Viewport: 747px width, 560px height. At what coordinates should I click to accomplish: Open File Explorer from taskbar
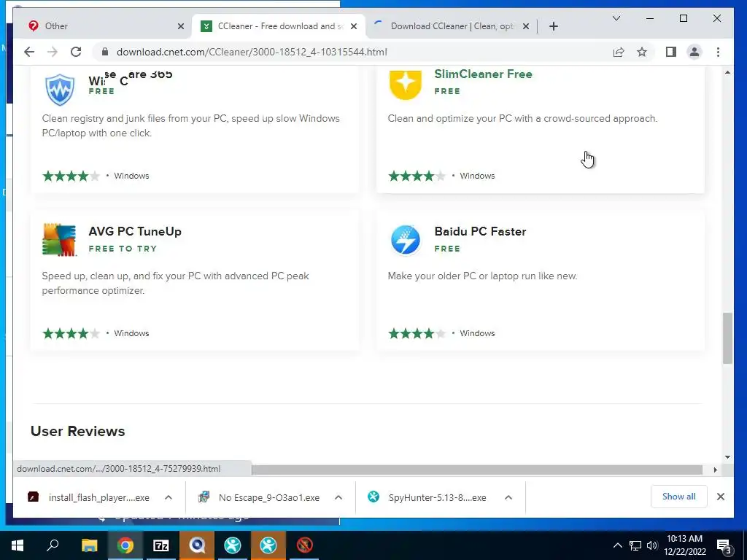pos(89,545)
